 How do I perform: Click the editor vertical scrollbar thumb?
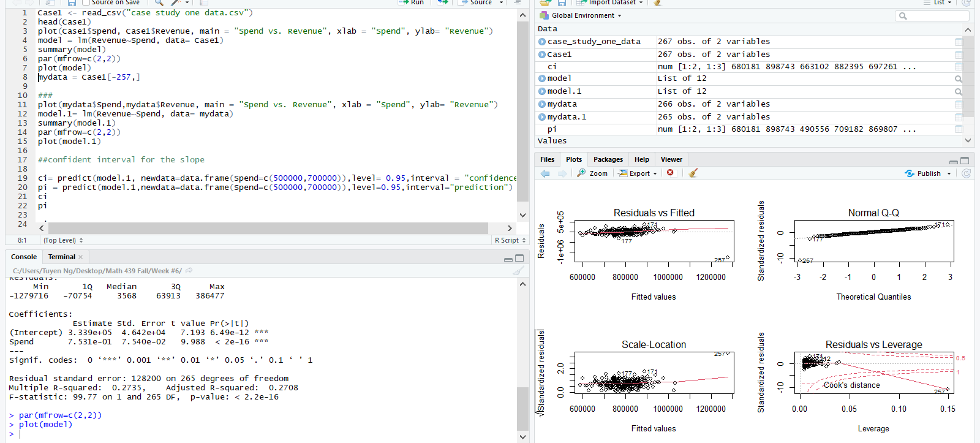522,112
